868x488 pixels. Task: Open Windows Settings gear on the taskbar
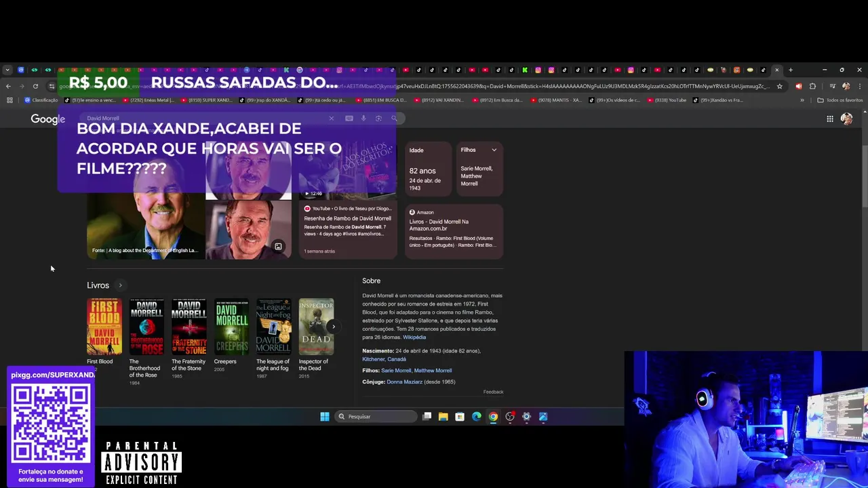(x=526, y=416)
